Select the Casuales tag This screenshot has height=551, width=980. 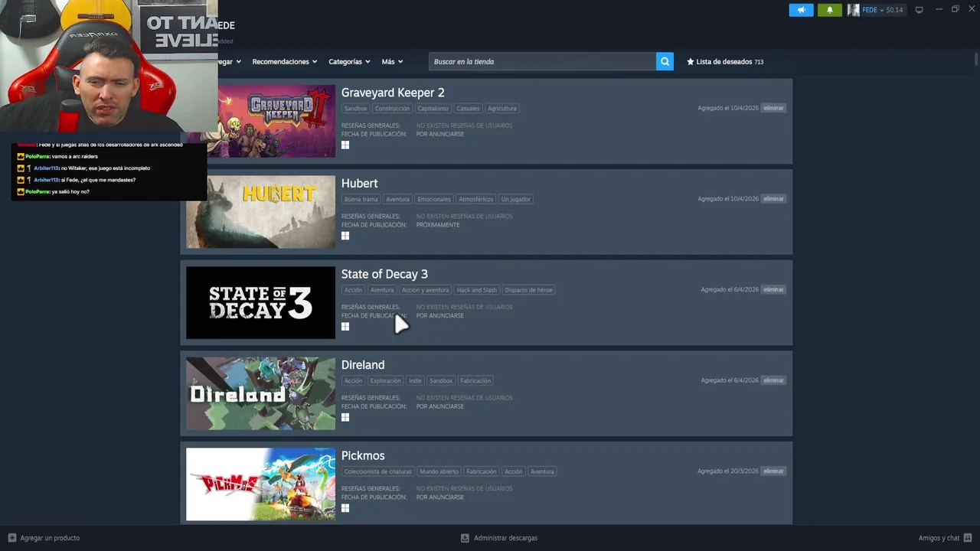[468, 109]
